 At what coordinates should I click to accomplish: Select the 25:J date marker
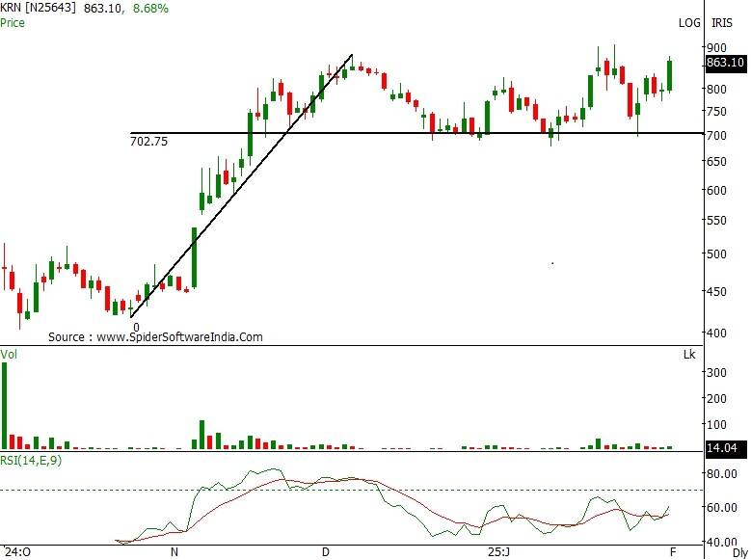[497, 552]
